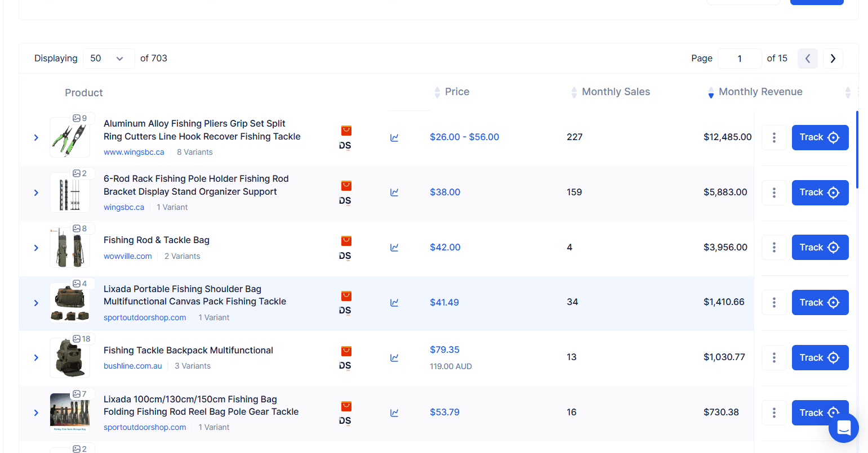Track Aluminum Alloy Fishing Pliers product
The width and height of the screenshot is (868, 453).
(820, 137)
